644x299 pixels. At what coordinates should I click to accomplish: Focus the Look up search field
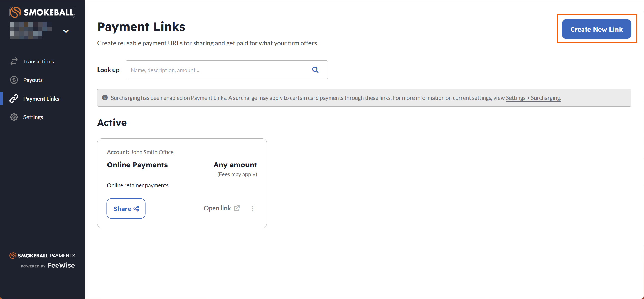tap(219, 70)
